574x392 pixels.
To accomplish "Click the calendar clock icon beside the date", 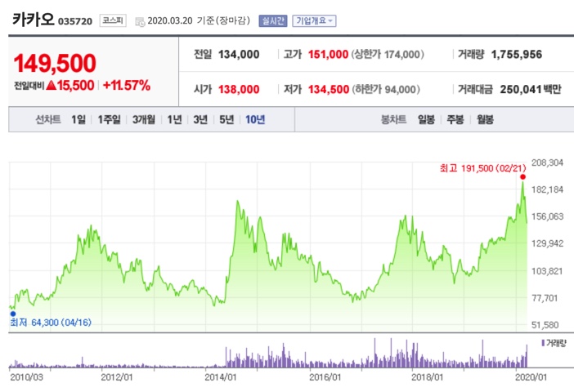I will (140, 21).
